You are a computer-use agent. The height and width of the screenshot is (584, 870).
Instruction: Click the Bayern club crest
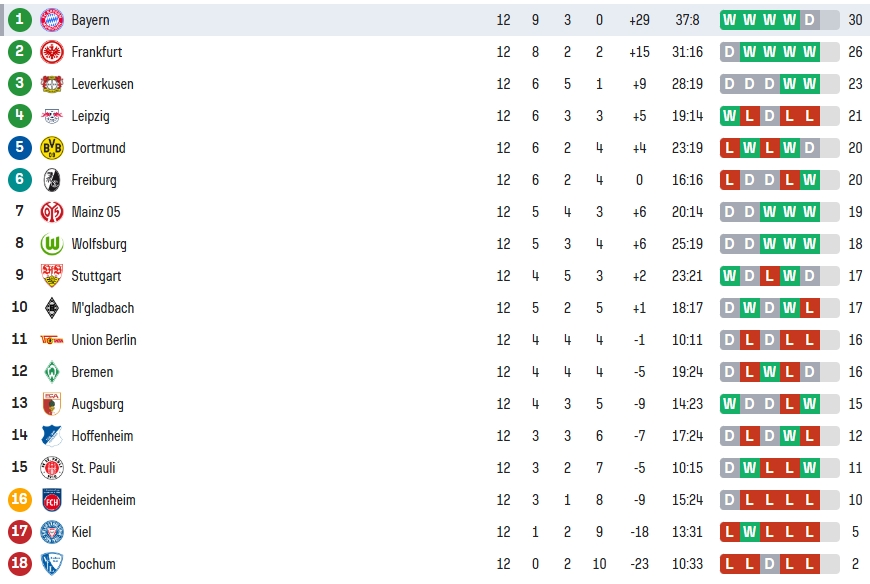click(52, 20)
